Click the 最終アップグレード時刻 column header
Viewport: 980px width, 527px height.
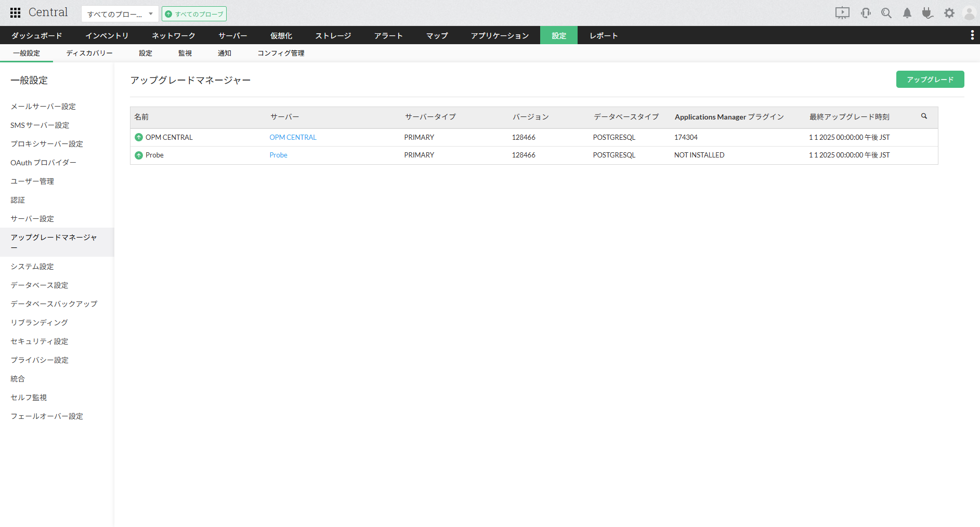[850, 117]
